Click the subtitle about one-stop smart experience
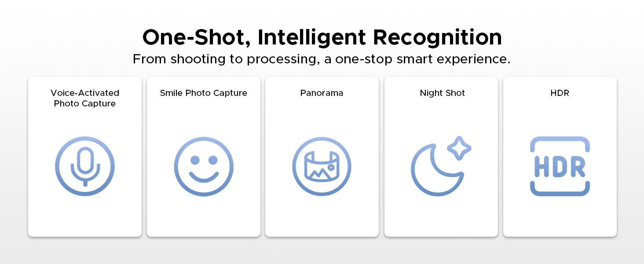This screenshot has width=644, height=264. click(x=322, y=59)
